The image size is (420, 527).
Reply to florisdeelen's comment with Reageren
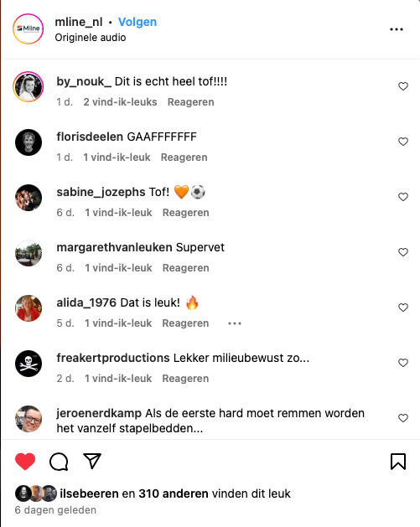click(184, 158)
